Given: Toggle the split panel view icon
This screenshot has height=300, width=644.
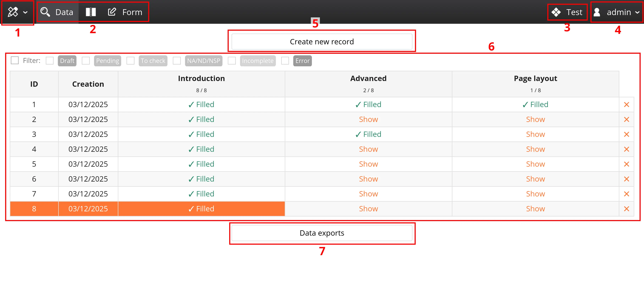Looking at the screenshot, I should click(91, 12).
